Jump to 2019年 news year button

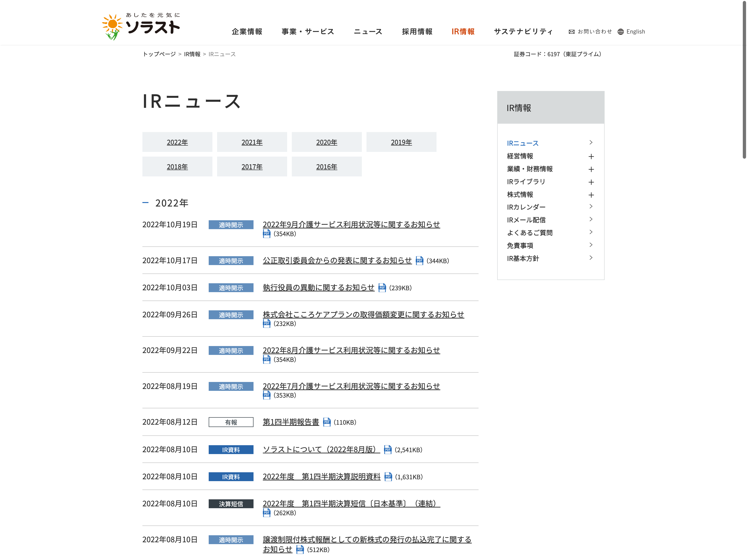point(401,142)
